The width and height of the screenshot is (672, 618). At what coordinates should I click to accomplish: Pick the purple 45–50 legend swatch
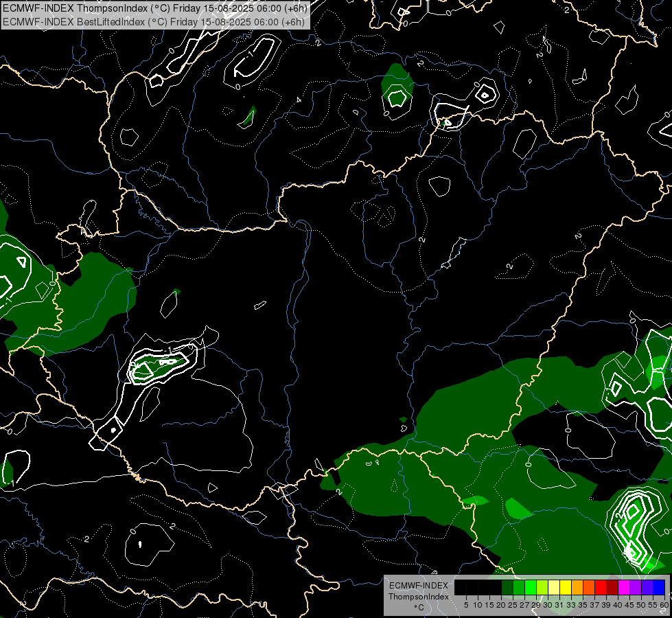[x=636, y=587]
